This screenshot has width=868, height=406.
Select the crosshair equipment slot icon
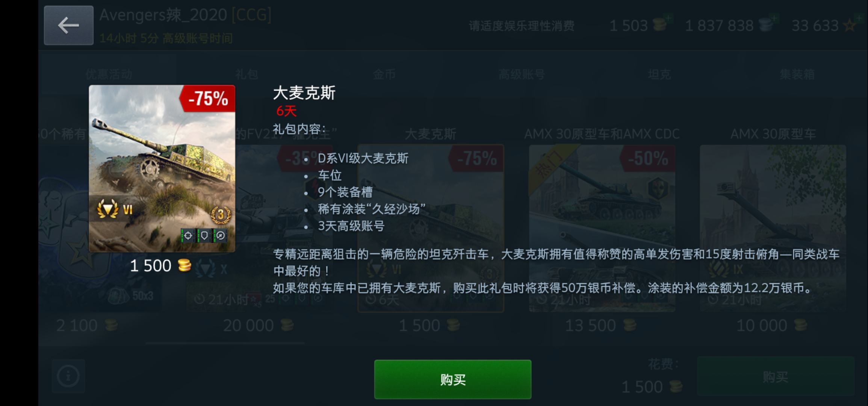[x=188, y=236]
